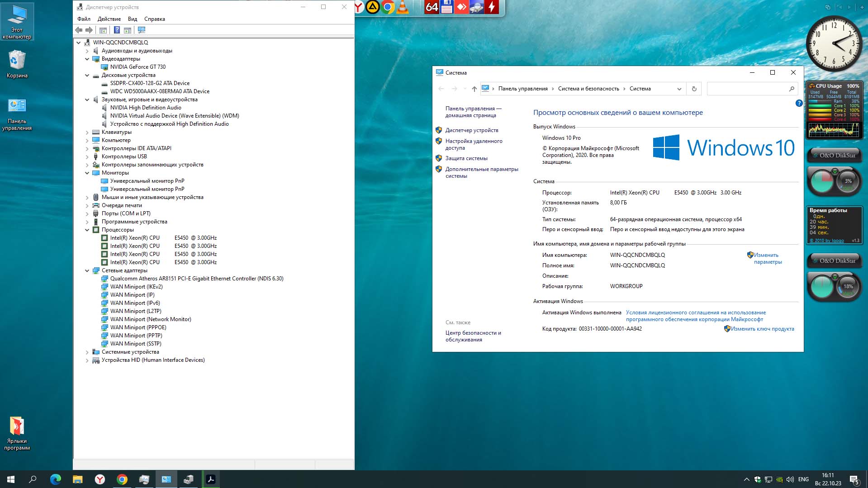Collapse the Процессоры tree node
This screenshot has height=488, width=868.
[87, 230]
